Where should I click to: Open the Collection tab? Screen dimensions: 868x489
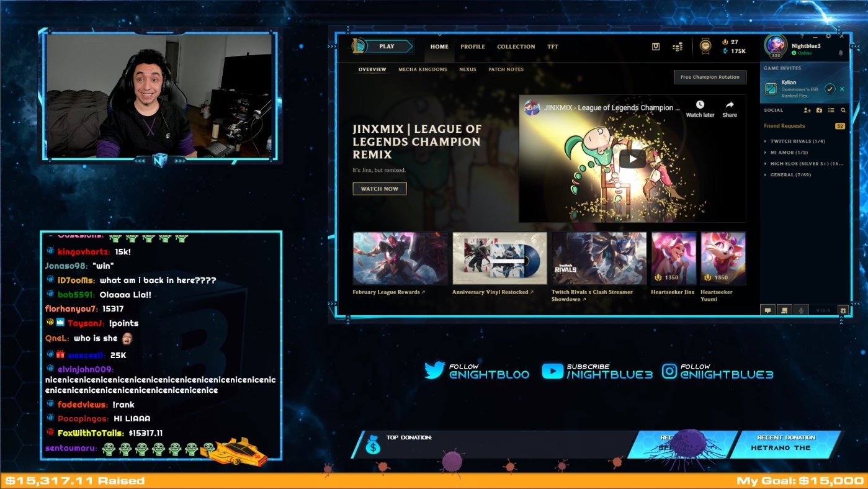(x=516, y=47)
